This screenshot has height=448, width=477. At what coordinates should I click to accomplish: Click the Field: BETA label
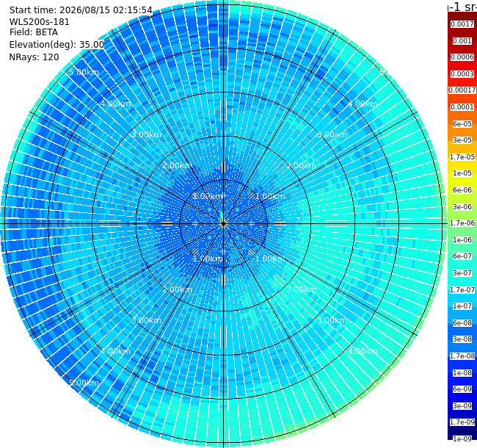(x=34, y=32)
